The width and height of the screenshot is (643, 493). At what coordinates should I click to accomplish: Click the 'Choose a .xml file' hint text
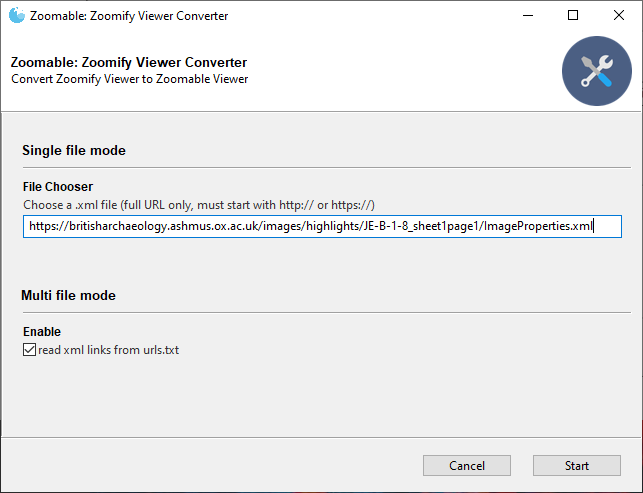coord(198,204)
